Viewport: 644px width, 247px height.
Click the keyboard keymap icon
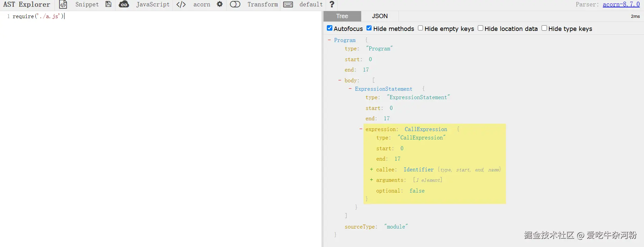click(288, 4)
